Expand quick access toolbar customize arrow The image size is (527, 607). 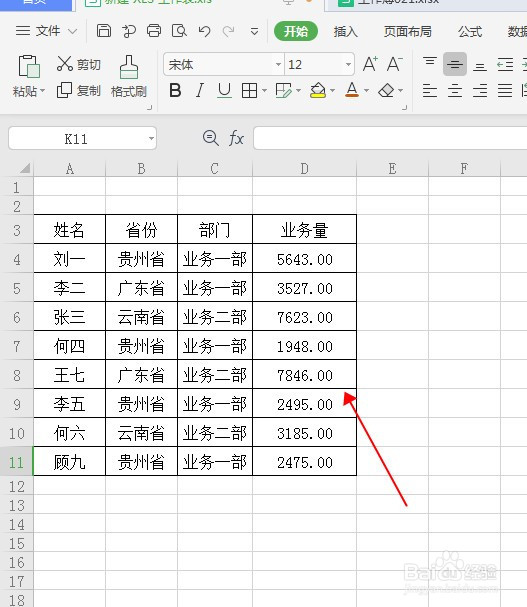click(x=254, y=31)
